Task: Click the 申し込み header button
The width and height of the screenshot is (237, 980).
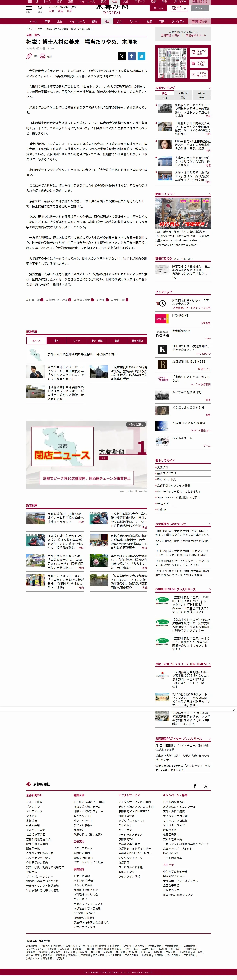Action: coord(158,8)
